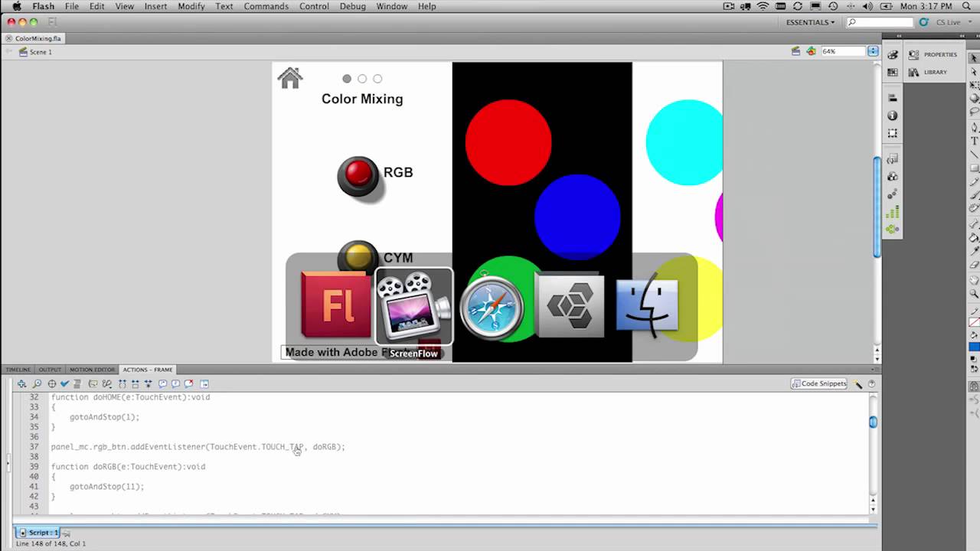Open the Library panel
The height and width of the screenshot is (551, 980).
(929, 72)
